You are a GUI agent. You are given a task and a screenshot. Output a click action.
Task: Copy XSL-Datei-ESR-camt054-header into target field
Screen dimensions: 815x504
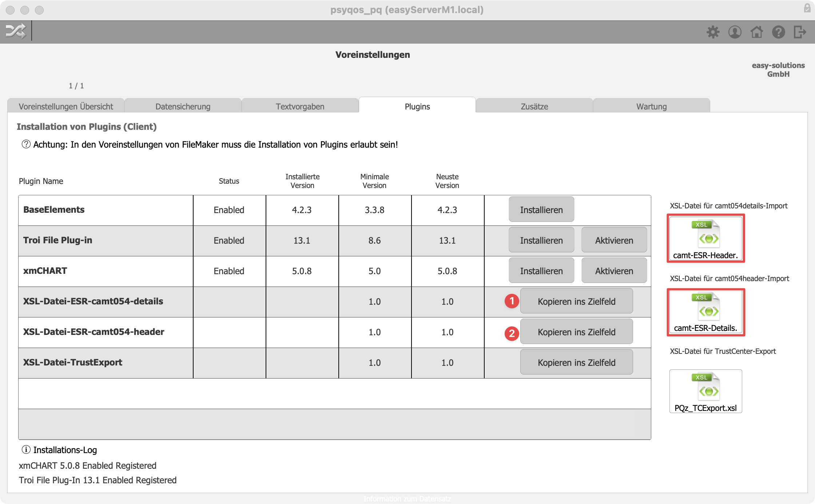pyautogui.click(x=576, y=332)
